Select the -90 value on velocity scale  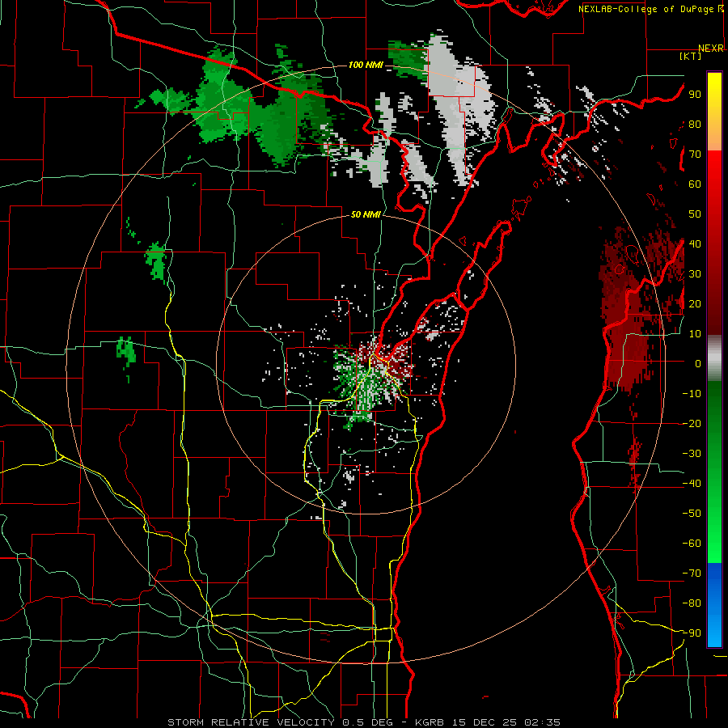coord(692,633)
